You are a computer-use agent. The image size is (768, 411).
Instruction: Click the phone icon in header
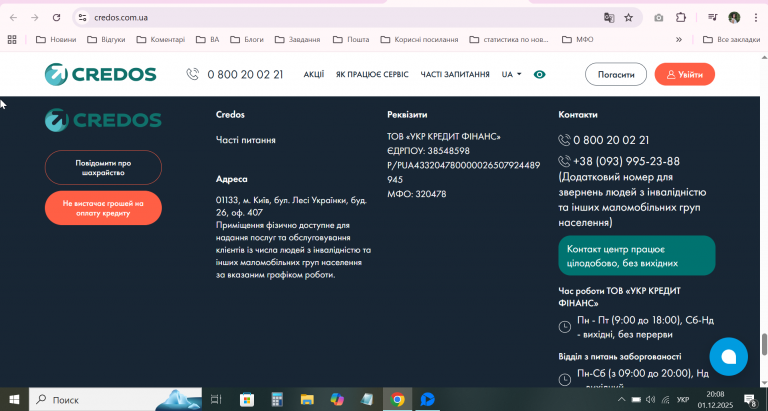(x=192, y=74)
